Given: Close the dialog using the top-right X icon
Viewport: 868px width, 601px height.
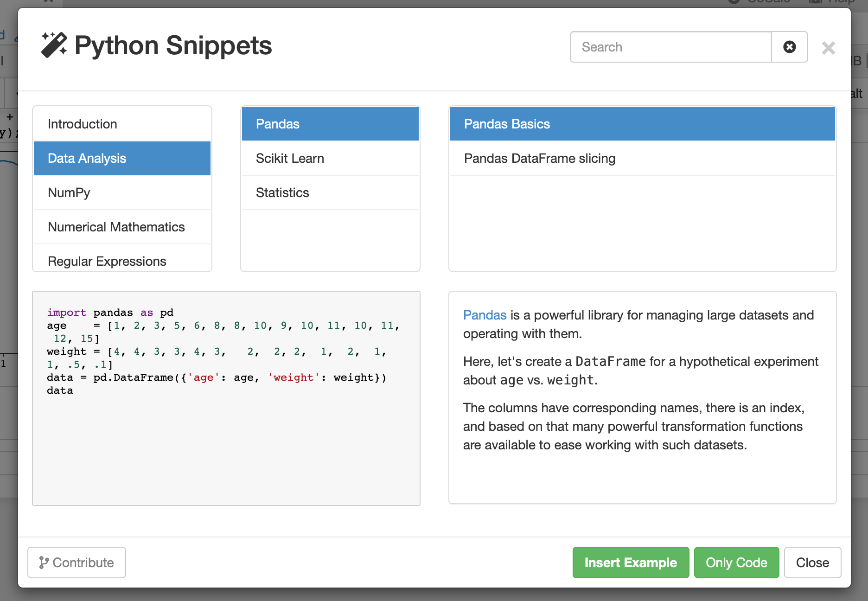Looking at the screenshot, I should pos(828,48).
